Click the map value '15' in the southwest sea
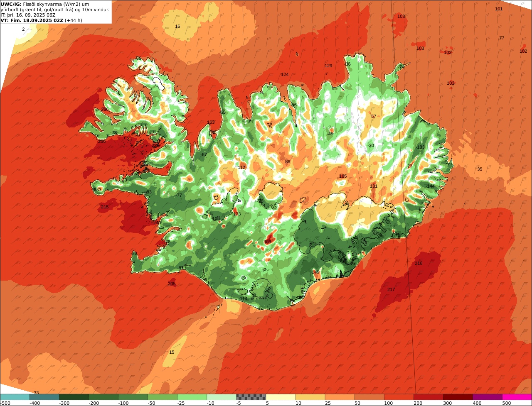 click(172, 352)
